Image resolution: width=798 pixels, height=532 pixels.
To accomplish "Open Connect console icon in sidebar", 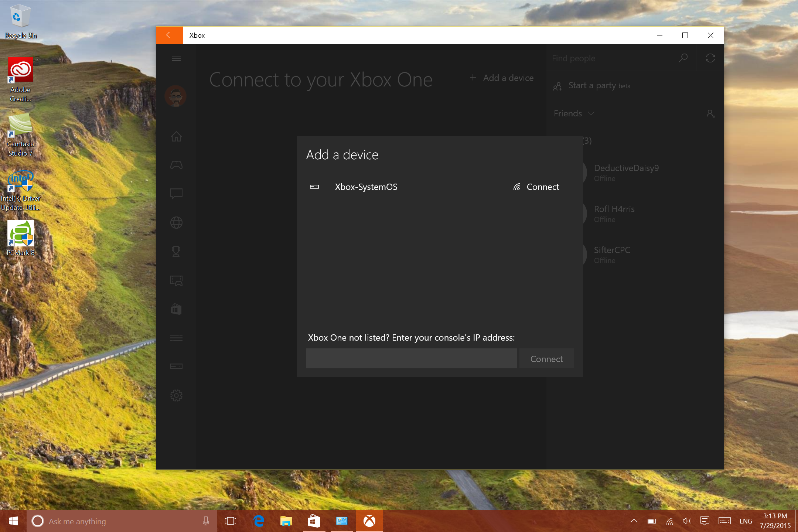I will [176, 366].
